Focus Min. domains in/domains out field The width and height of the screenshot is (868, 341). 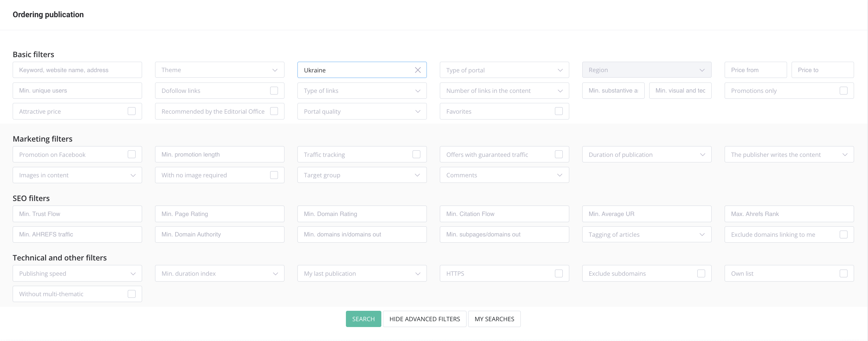362,234
